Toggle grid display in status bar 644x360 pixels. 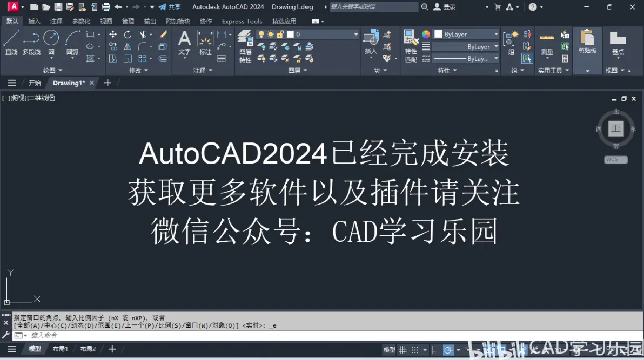click(403, 350)
